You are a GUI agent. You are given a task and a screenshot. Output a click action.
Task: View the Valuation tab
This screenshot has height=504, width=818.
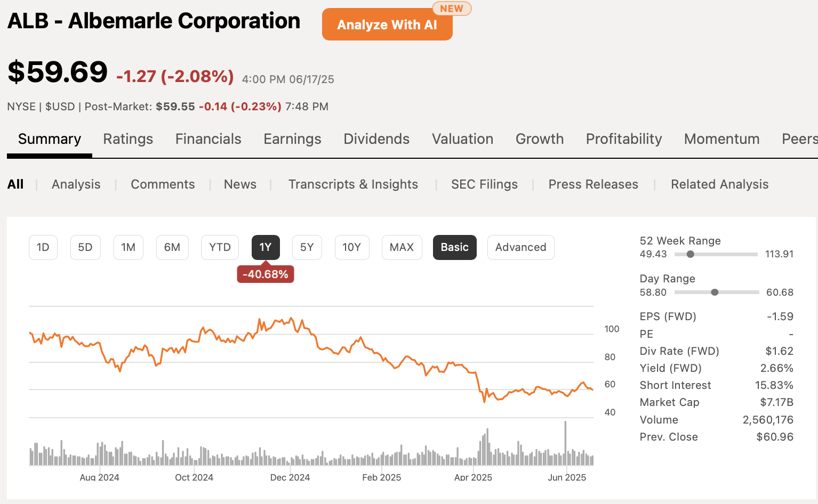[462, 139]
